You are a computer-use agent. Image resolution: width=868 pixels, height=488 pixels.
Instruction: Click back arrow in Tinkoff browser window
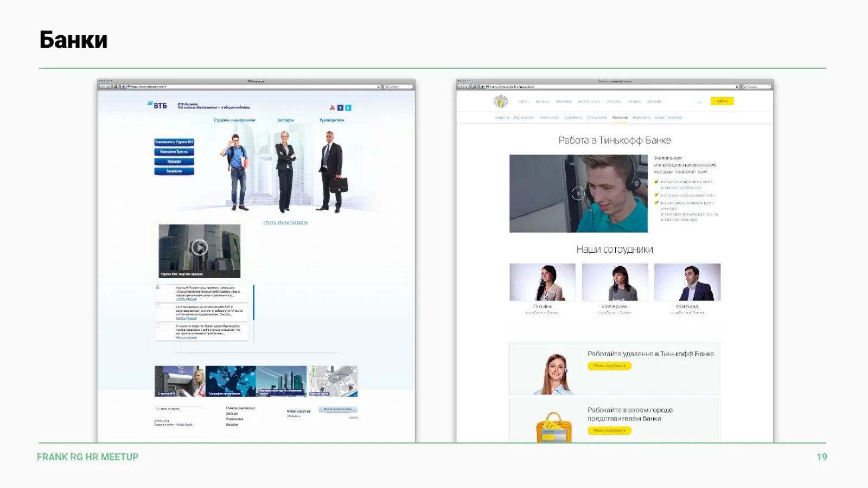(x=461, y=87)
